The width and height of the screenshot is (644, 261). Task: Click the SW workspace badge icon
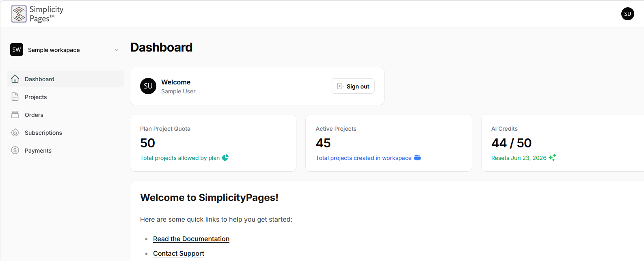click(x=17, y=50)
